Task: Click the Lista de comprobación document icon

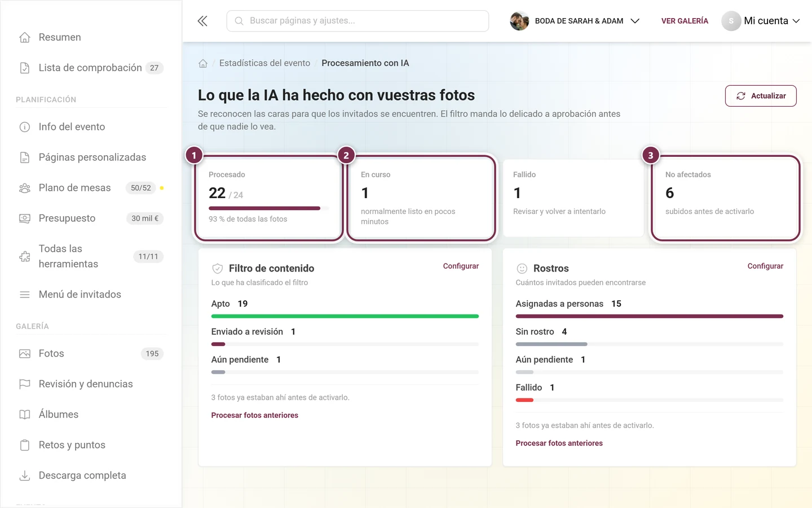Action: coord(25,68)
